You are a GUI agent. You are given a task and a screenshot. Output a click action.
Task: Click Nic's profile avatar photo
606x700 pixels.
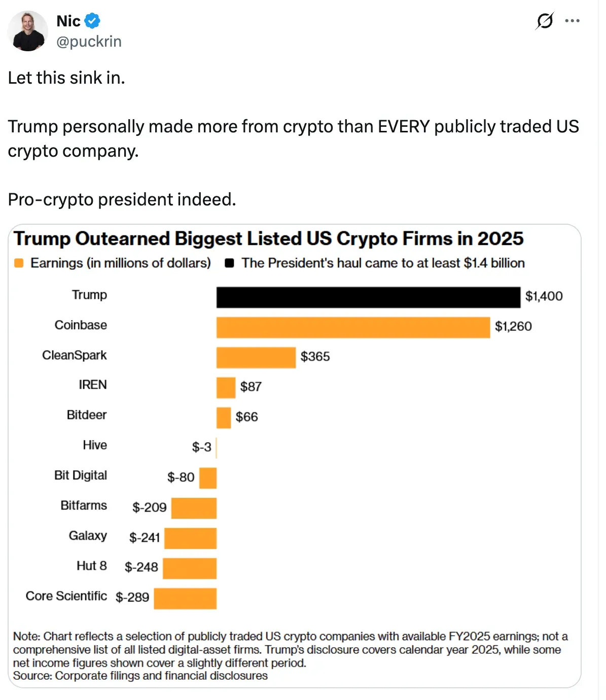[x=28, y=31]
